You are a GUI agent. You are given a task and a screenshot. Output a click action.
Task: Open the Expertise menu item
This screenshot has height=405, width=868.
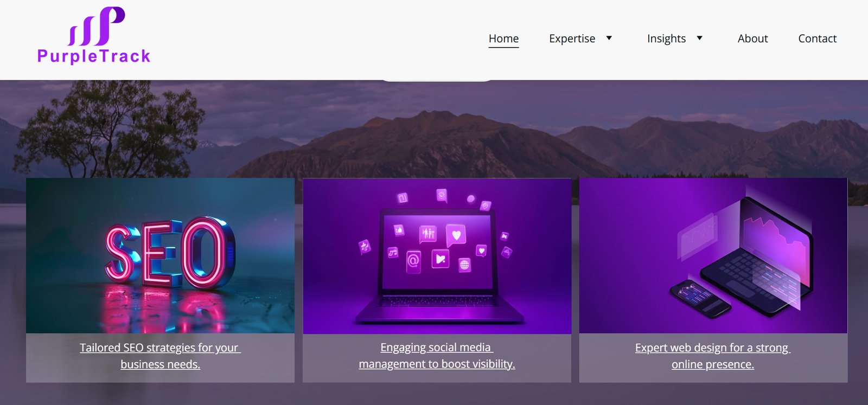[x=572, y=38]
